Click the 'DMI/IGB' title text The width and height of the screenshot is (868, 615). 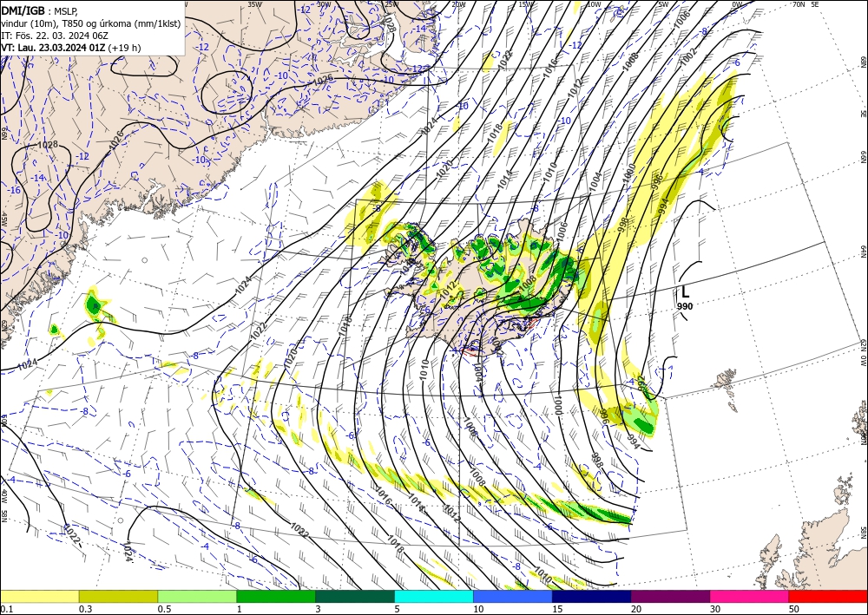[23, 10]
